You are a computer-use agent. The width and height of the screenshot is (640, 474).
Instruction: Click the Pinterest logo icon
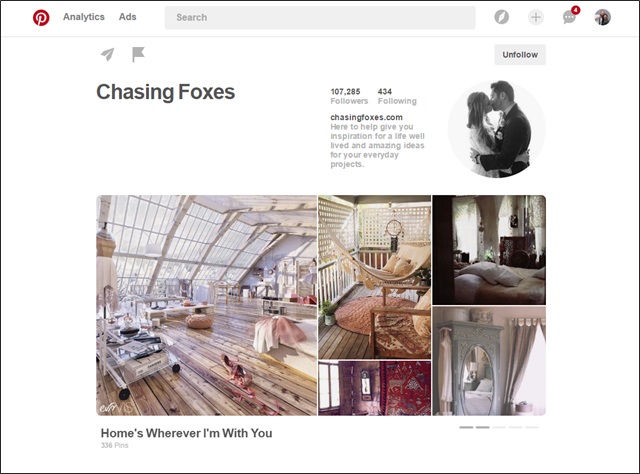tap(41, 18)
